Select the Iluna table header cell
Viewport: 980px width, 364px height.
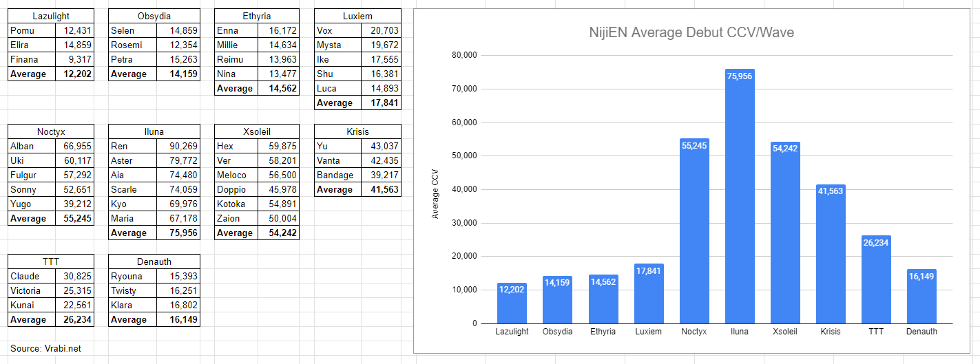coord(154,131)
